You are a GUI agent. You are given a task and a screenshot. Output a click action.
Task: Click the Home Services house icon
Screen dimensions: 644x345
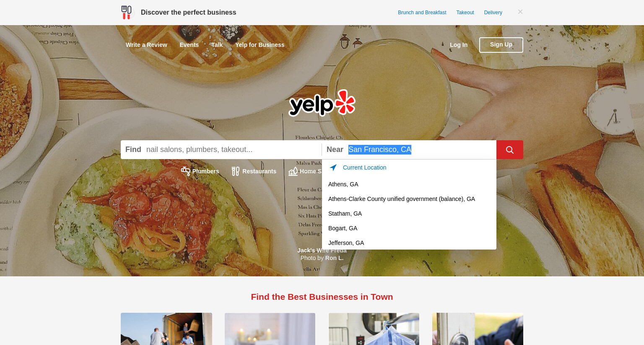tap(293, 171)
